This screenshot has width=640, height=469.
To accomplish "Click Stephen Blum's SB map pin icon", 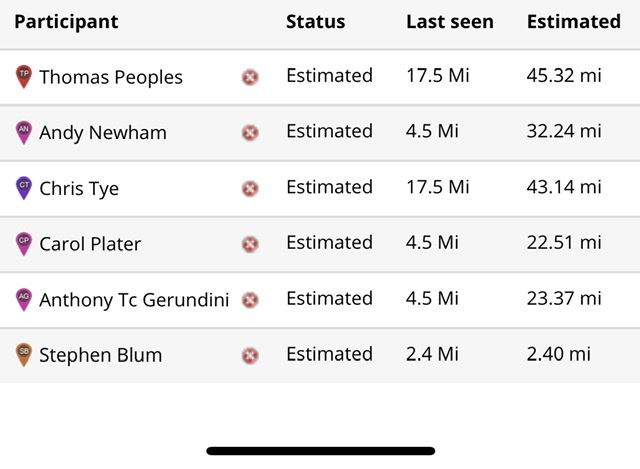I will pyautogui.click(x=24, y=354).
